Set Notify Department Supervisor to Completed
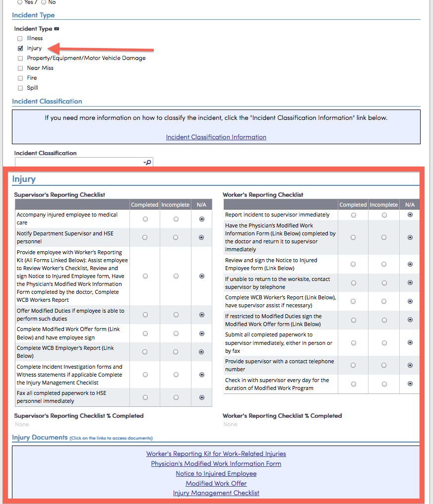Viewport: 433px width, 504px height. [x=145, y=237]
